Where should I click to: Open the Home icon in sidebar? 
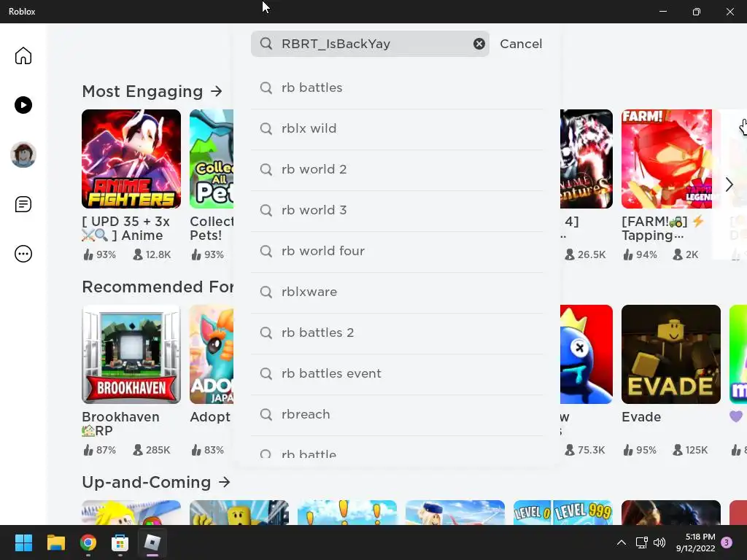(23, 55)
